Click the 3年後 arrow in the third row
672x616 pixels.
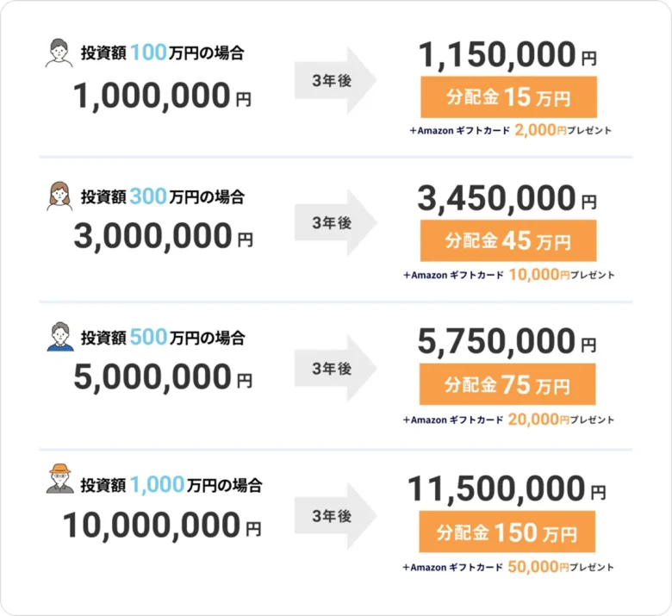coord(334,369)
